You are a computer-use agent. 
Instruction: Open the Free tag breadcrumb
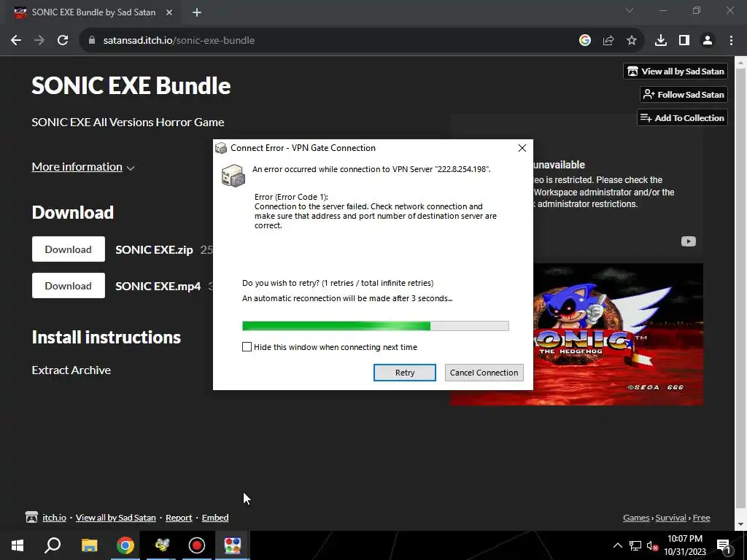[701, 518]
